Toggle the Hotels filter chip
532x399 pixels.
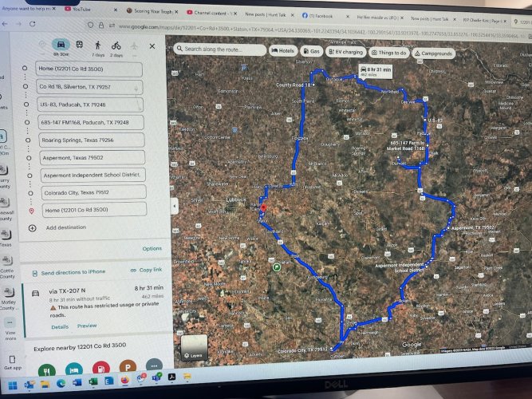tap(282, 50)
